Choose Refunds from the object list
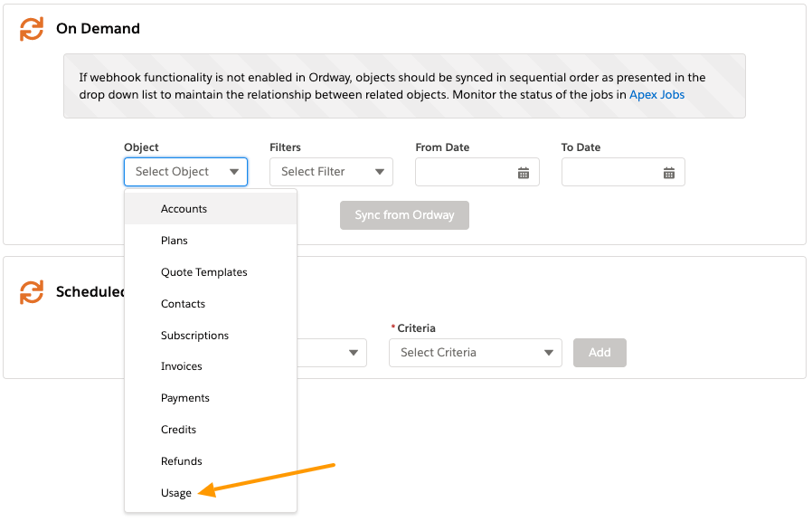The height and width of the screenshot is (531, 812). (x=211, y=461)
